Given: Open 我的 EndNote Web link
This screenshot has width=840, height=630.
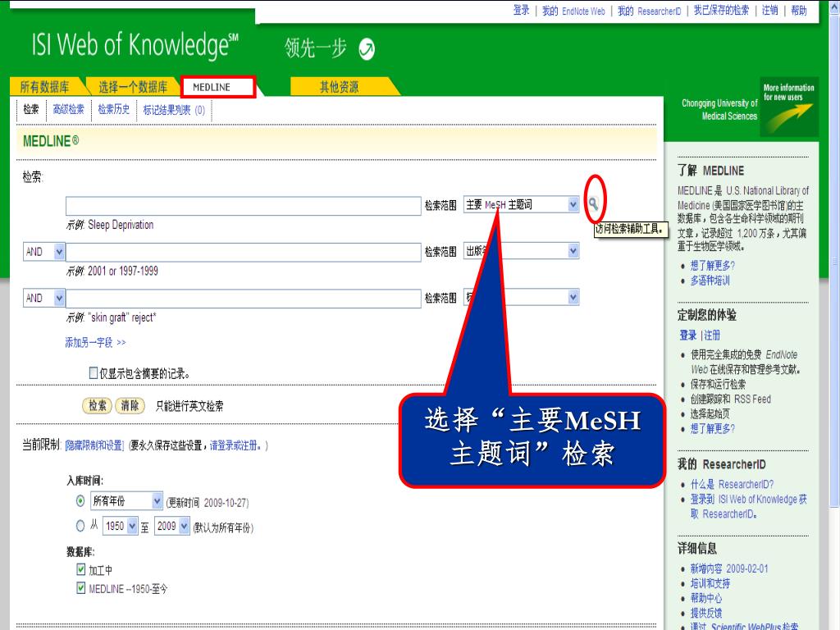Looking at the screenshot, I should [573, 11].
